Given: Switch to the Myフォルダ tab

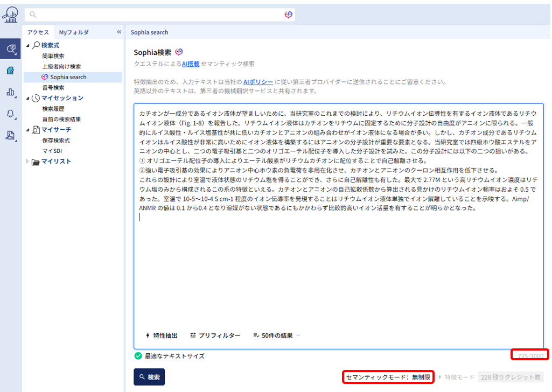Looking at the screenshot, I should coord(74,32).
